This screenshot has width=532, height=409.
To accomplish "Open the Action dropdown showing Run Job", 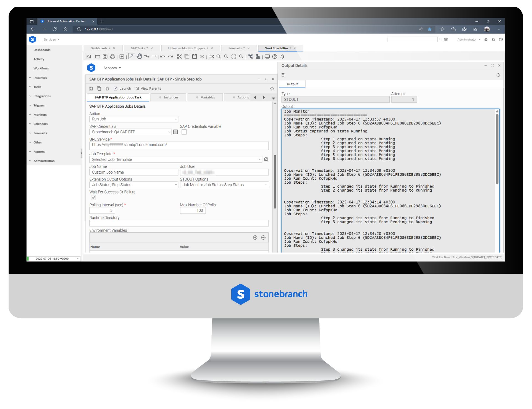I will [134, 119].
